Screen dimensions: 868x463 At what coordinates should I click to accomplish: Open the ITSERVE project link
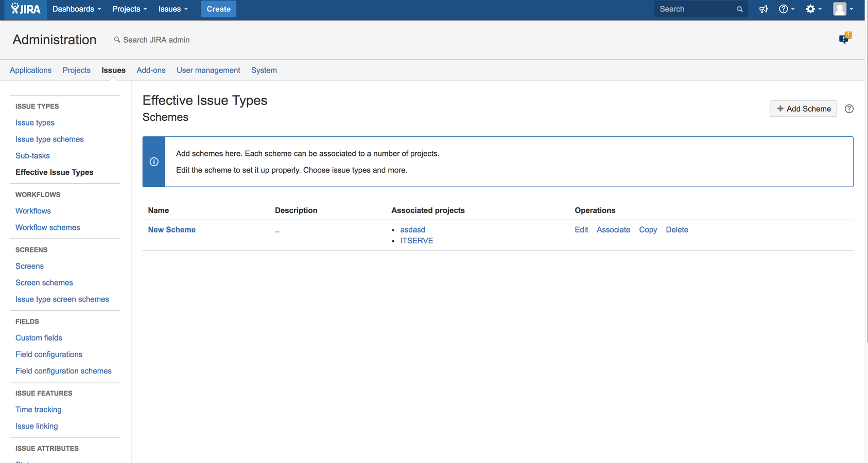(416, 241)
